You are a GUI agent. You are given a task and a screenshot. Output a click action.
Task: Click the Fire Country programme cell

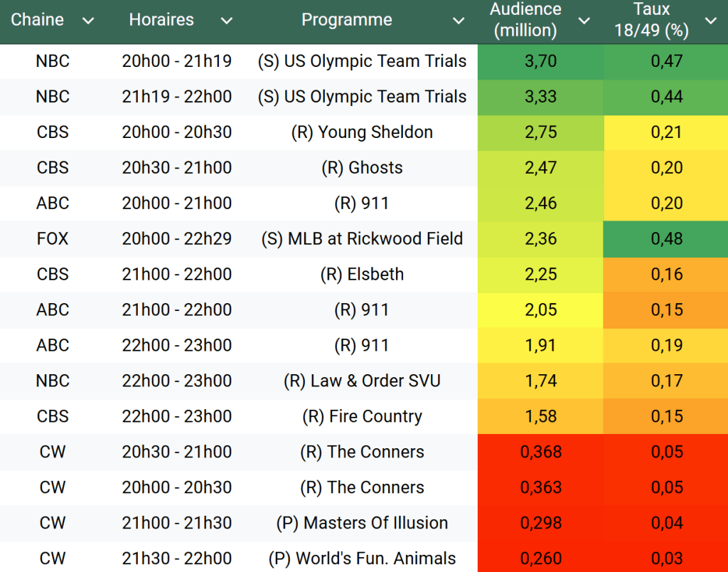[362, 417]
